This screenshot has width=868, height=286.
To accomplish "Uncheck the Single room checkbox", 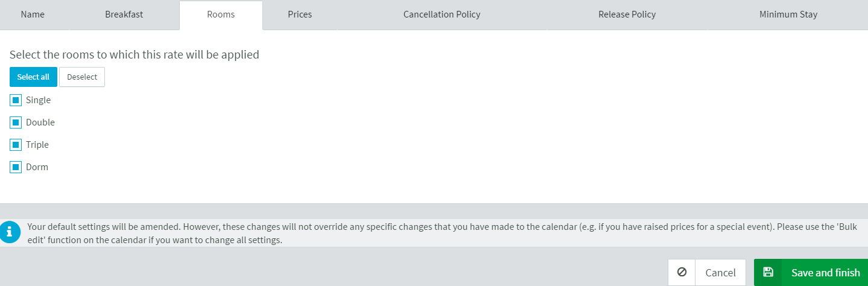I will pos(16,100).
